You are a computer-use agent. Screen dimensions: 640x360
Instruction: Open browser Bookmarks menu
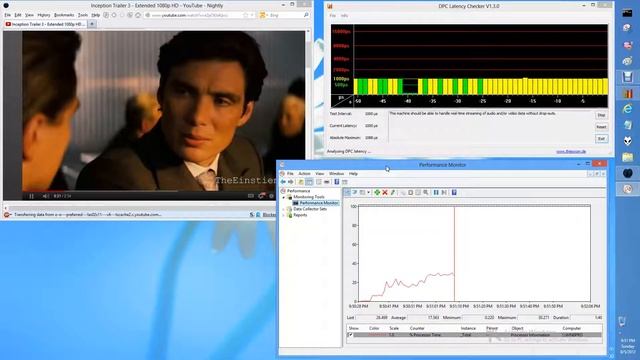(x=64, y=15)
